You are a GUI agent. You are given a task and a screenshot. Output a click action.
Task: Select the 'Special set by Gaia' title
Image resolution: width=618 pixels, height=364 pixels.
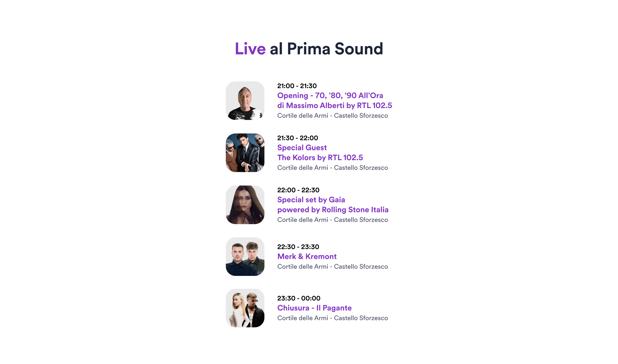coord(311,200)
